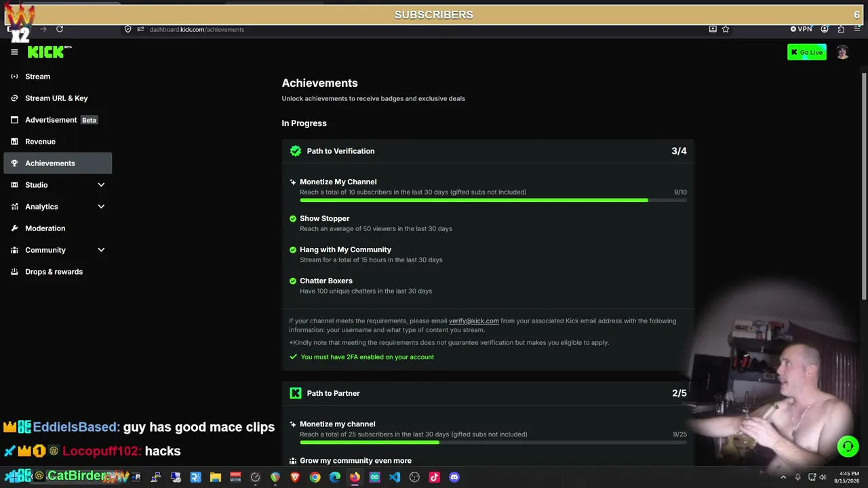The width and height of the screenshot is (868, 488).
Task: Open the green support chat bubble
Action: 848,446
